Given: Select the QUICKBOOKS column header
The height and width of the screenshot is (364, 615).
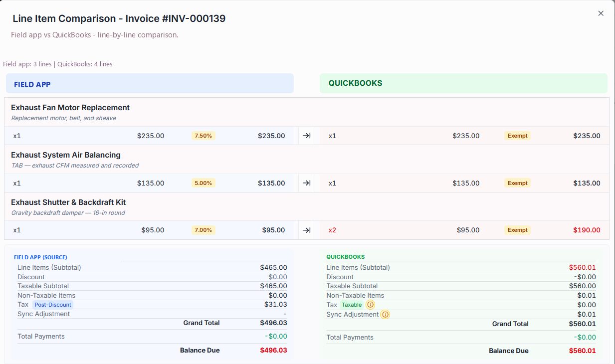Looking at the screenshot, I should pyautogui.click(x=463, y=83).
